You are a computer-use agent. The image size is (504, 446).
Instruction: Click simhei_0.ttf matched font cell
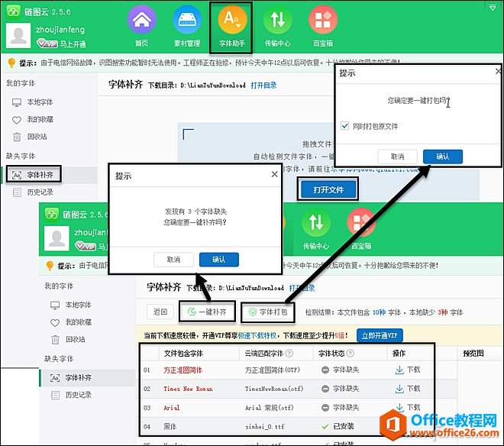coord(264,427)
